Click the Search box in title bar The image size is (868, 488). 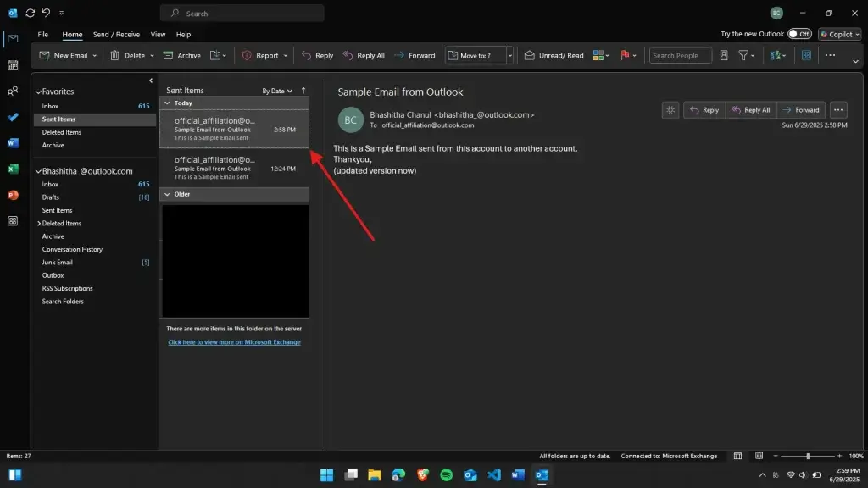click(242, 14)
